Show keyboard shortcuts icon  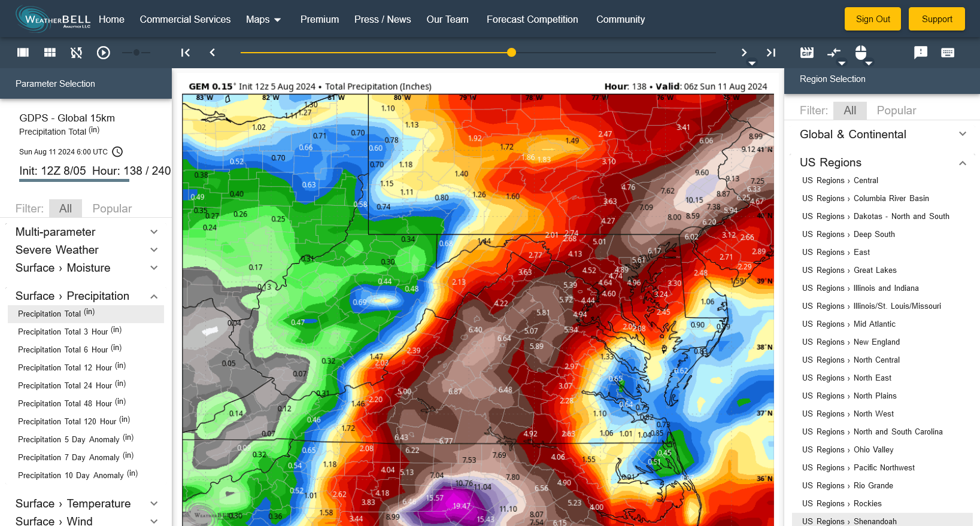(x=947, y=53)
